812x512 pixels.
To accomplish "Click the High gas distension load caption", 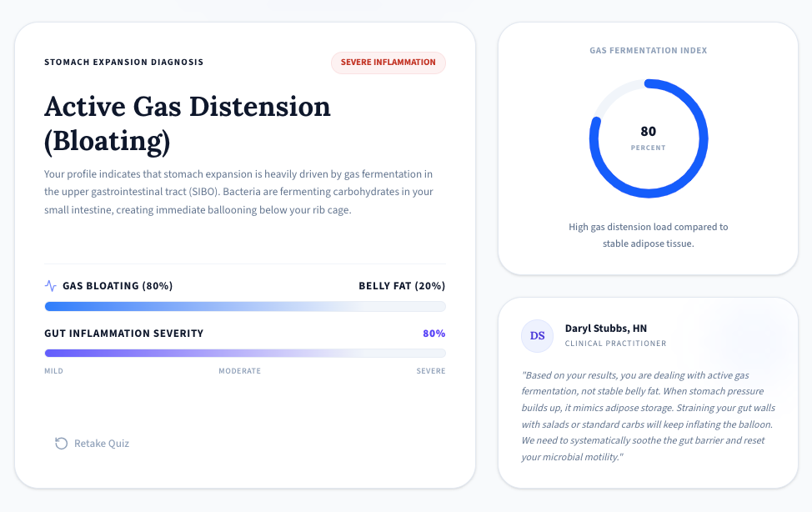I will tap(649, 235).
